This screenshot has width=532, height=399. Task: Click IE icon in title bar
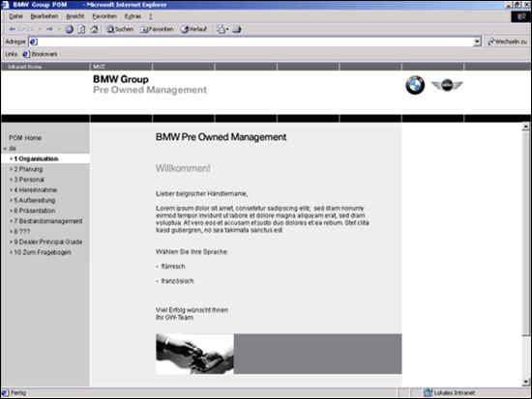[x=5, y=5]
